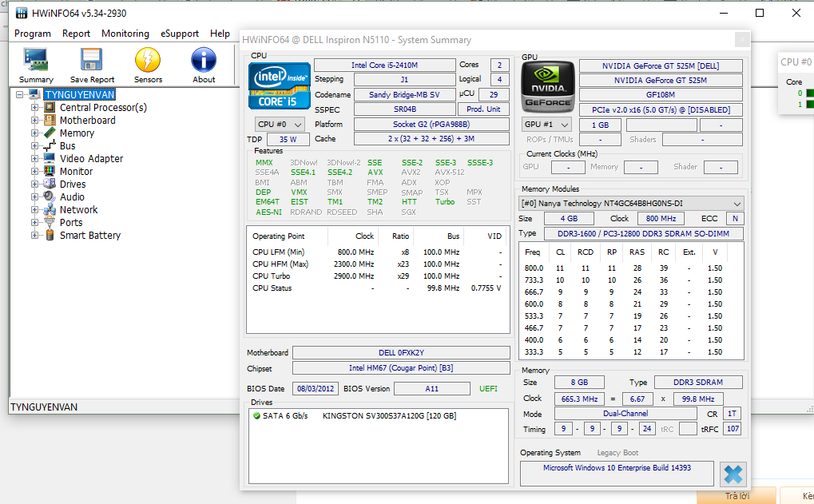Open the Summary toolbar icon
Image resolution: width=814 pixels, height=504 pixels.
click(x=36, y=60)
